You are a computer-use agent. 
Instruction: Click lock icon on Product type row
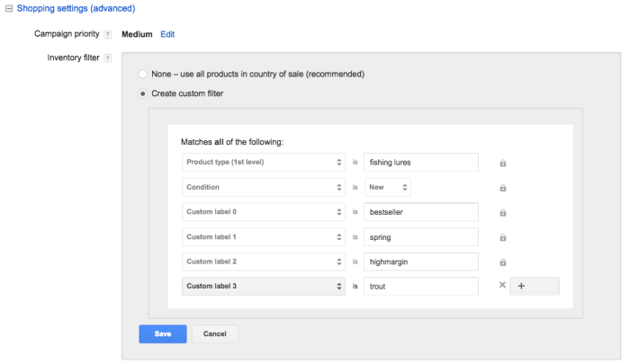point(502,163)
